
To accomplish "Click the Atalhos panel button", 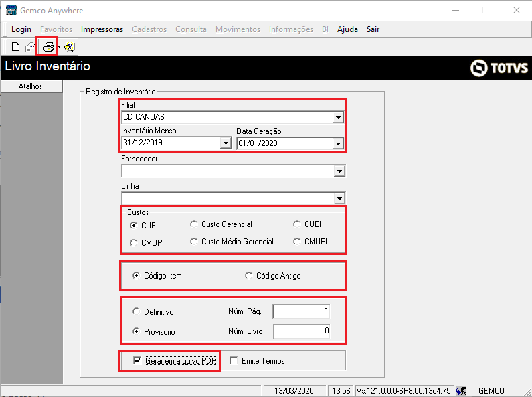I will coord(31,86).
